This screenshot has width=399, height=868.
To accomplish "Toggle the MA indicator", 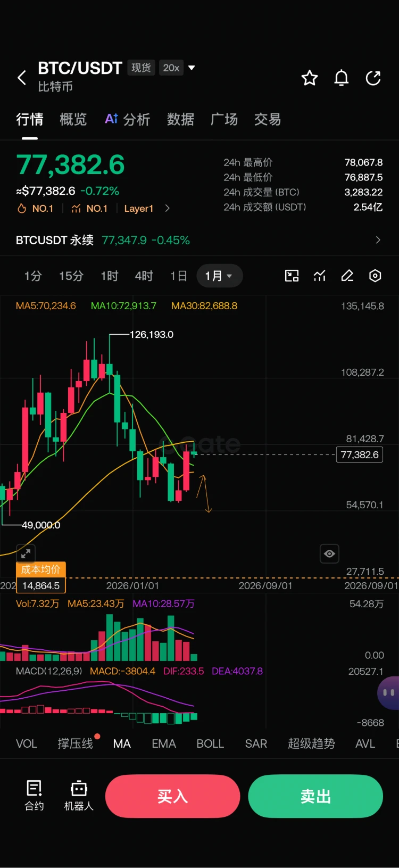I will (122, 743).
